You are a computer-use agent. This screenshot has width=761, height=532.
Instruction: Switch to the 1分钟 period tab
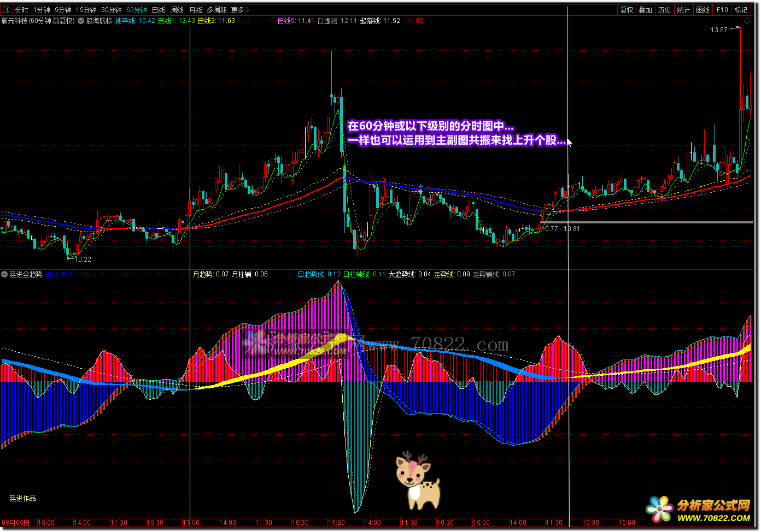(x=42, y=10)
